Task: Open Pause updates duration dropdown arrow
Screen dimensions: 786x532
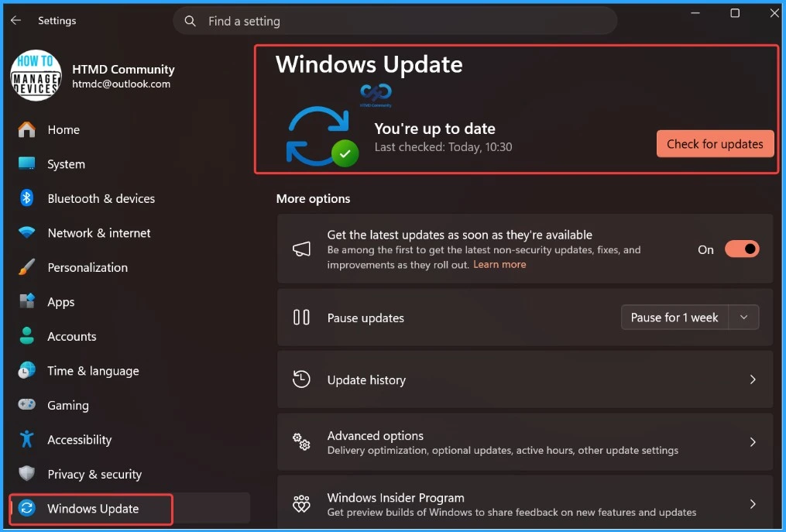Action: click(x=744, y=317)
